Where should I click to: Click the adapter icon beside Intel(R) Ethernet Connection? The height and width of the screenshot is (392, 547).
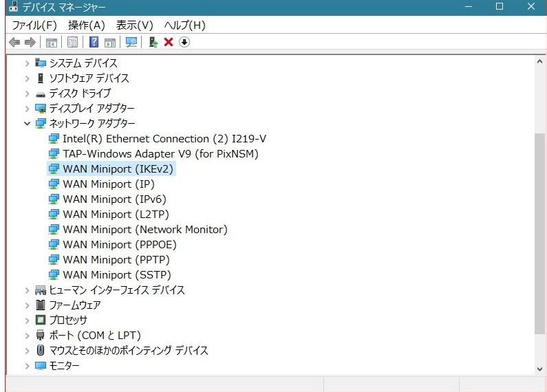[54, 139]
